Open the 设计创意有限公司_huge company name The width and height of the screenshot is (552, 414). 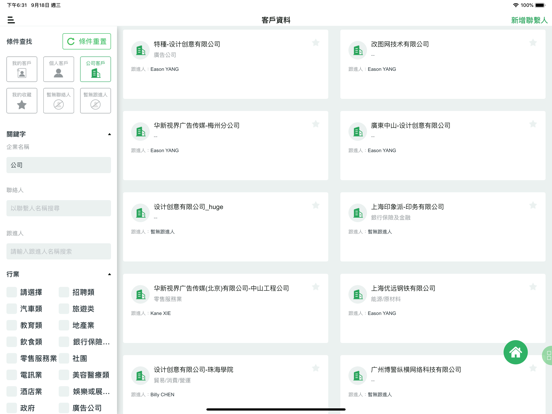[188, 207]
